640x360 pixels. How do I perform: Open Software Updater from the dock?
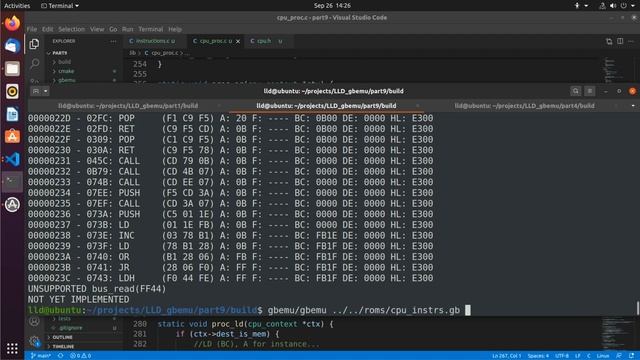12,204
